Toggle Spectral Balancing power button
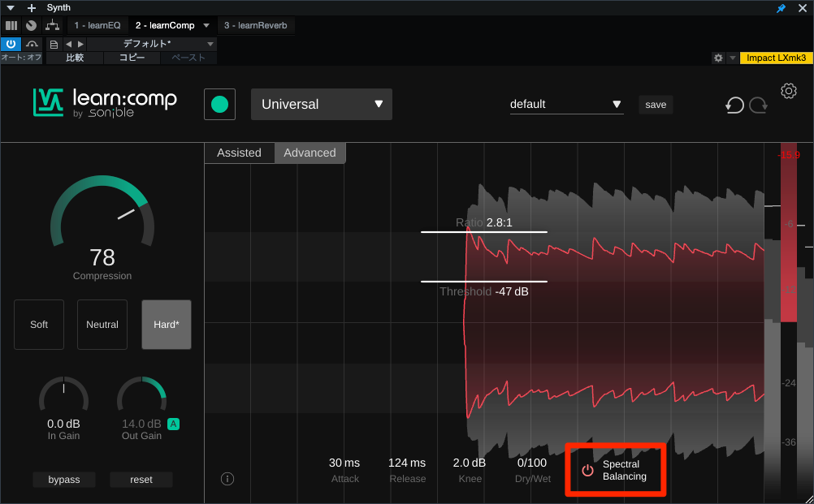Viewport: 814px width, 504px height. coord(587,471)
